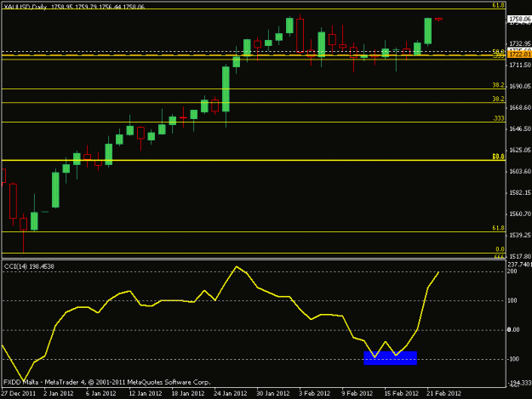Select the 2 Jan 2012 date label
Viewport: 532px width, 399px height.
59,394
